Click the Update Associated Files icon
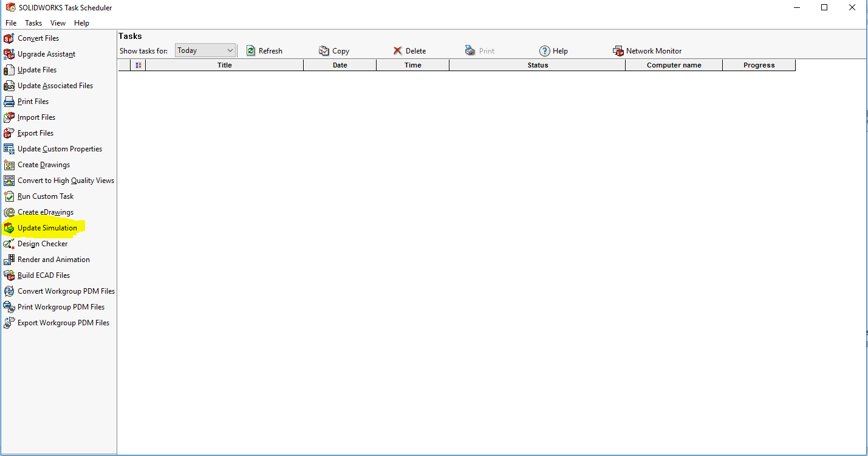 9,86
